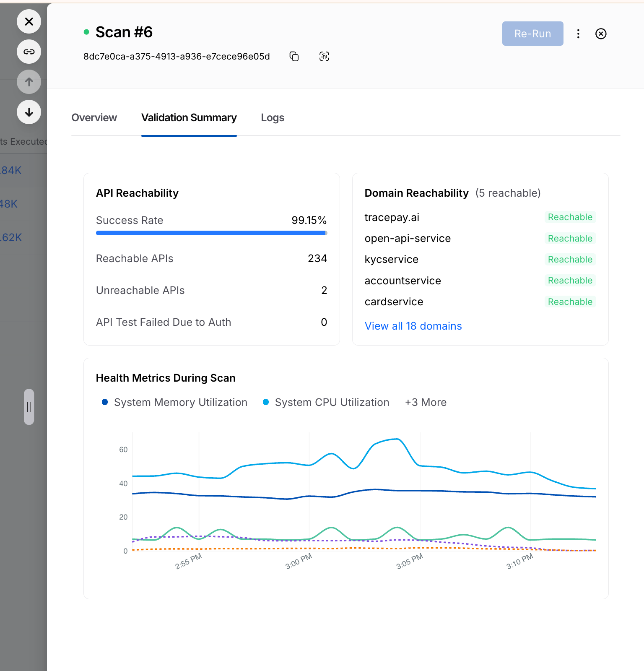Click API Test Failed Due to Auth label
This screenshot has width=644, height=671.
click(164, 322)
